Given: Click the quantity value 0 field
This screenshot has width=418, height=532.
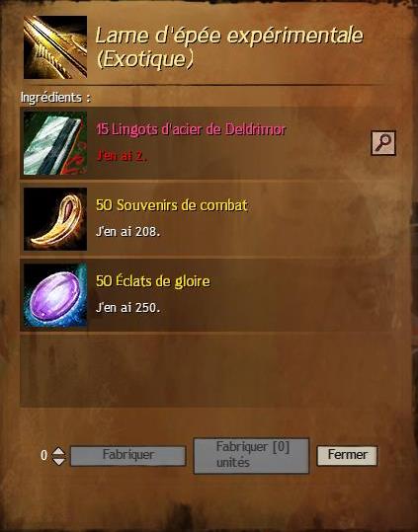Looking at the screenshot, I should tap(43, 455).
